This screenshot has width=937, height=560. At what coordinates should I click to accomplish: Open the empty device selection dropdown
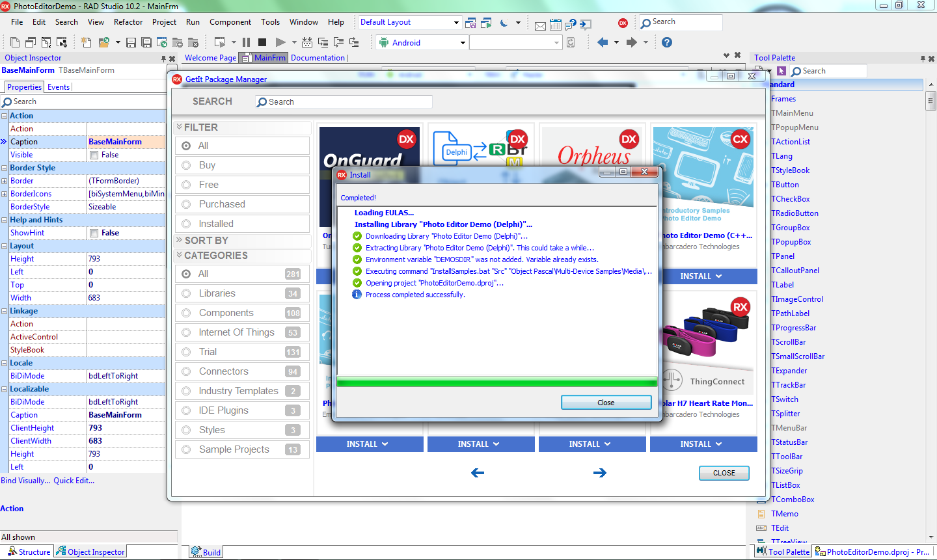click(x=556, y=43)
